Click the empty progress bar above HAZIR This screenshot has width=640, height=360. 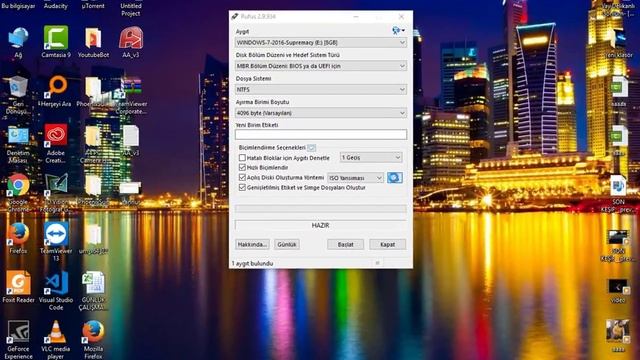(321, 209)
